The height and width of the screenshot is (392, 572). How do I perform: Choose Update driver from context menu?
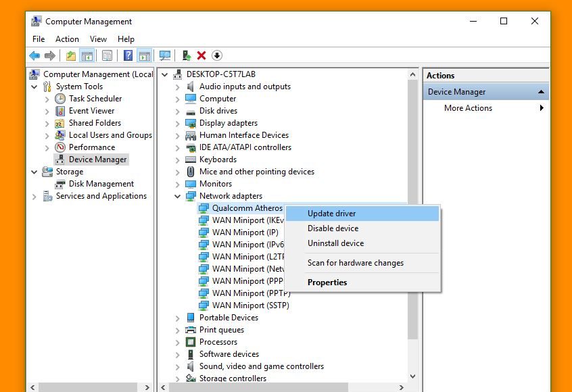[331, 214]
